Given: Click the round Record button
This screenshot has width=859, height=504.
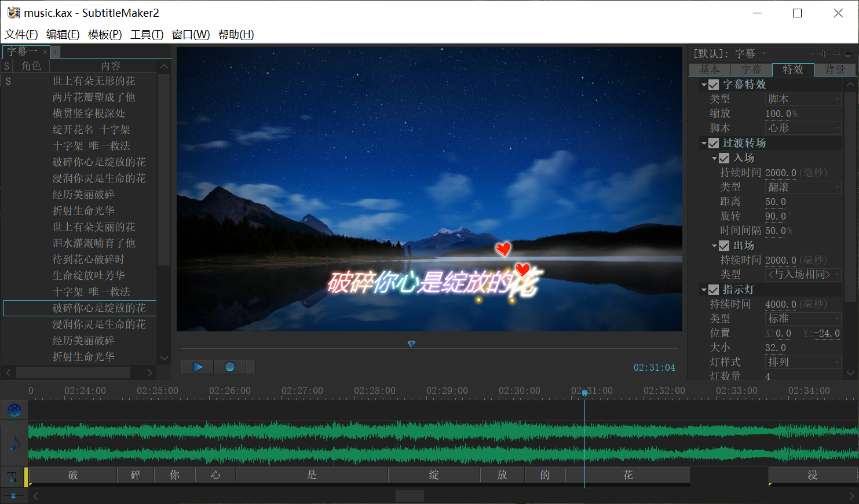Looking at the screenshot, I should (x=230, y=367).
